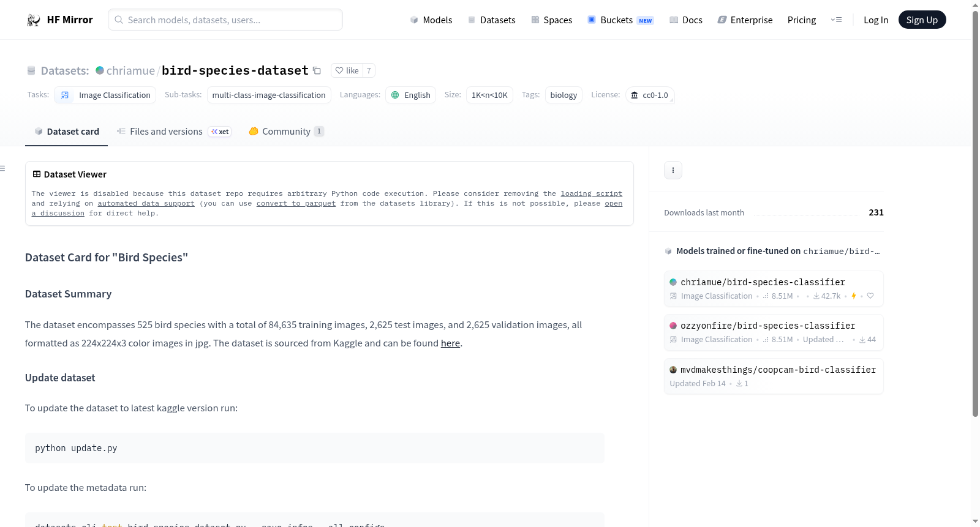The image size is (980, 527).
Task: Select the biology tag
Action: pyautogui.click(x=563, y=95)
